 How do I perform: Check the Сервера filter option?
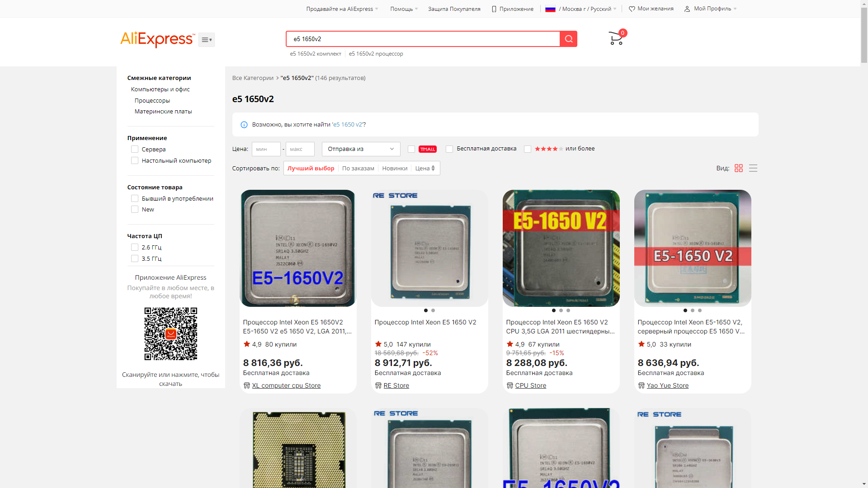(135, 149)
